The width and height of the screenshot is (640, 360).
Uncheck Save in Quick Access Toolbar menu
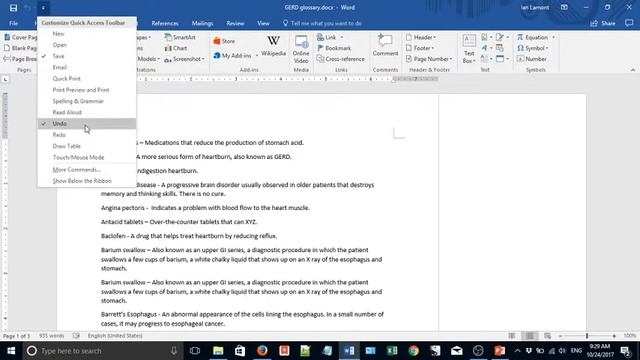pyautogui.click(x=87, y=56)
